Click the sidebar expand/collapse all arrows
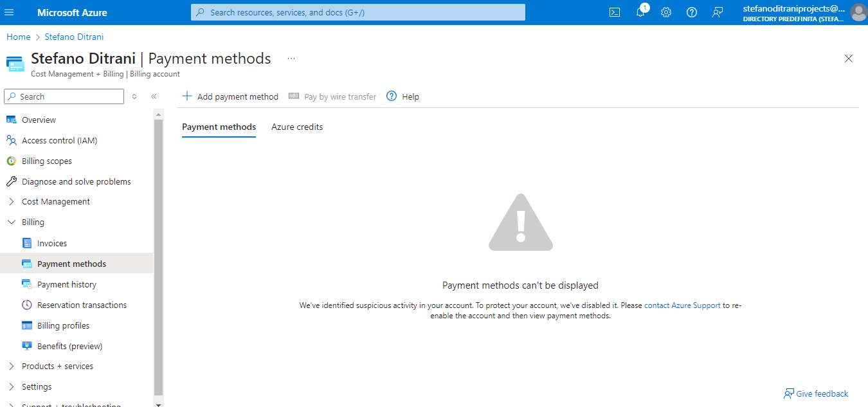The image size is (868, 407). (134, 96)
